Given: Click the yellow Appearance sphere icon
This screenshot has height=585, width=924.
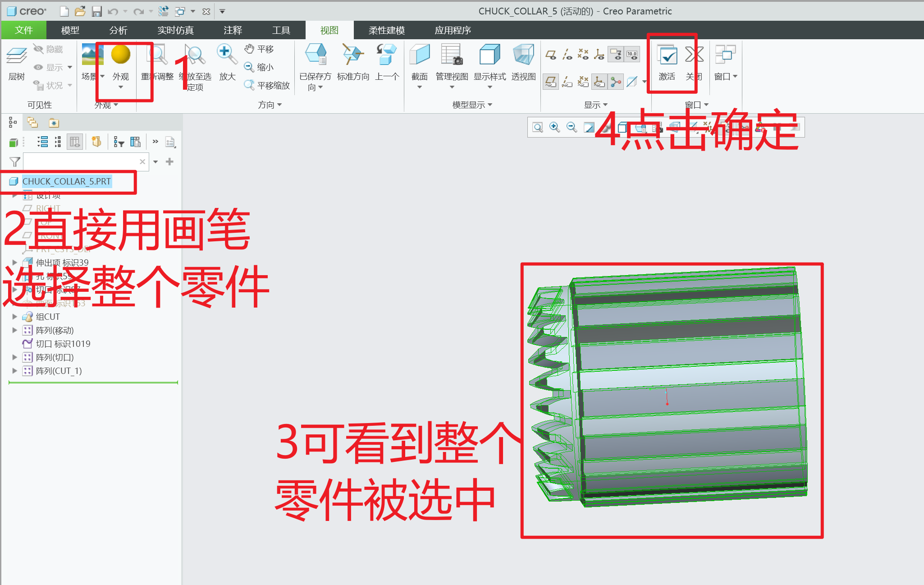Looking at the screenshot, I should (120, 55).
